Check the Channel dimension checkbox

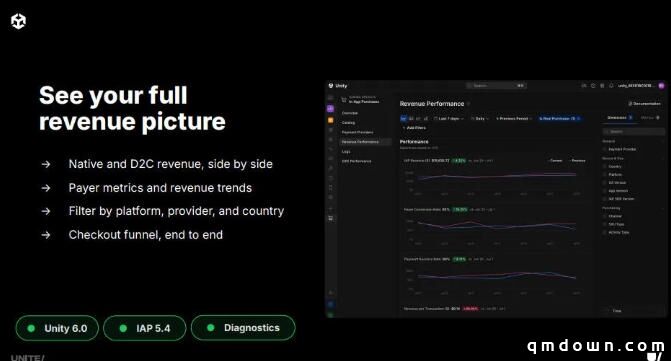coord(605,216)
